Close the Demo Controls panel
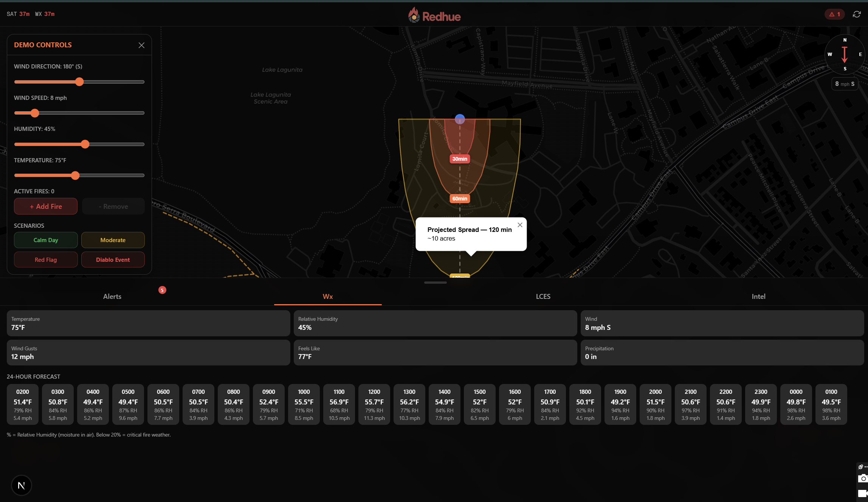This screenshot has width=868, height=502. 141,45
